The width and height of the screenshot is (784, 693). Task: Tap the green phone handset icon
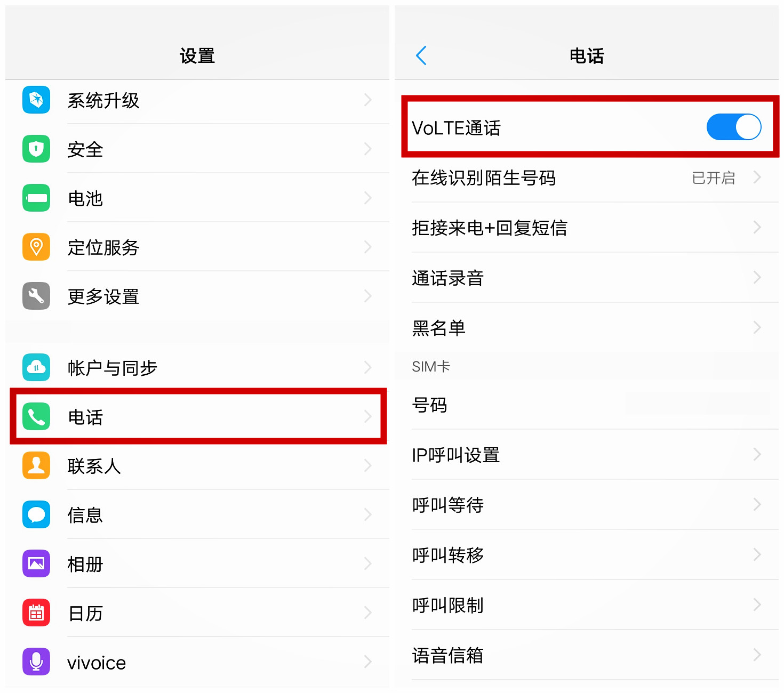click(x=36, y=416)
